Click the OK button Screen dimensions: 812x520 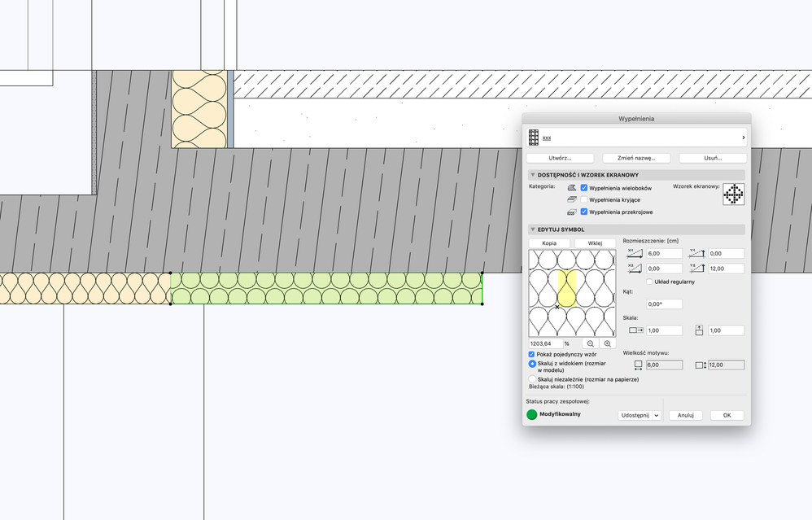(x=727, y=415)
